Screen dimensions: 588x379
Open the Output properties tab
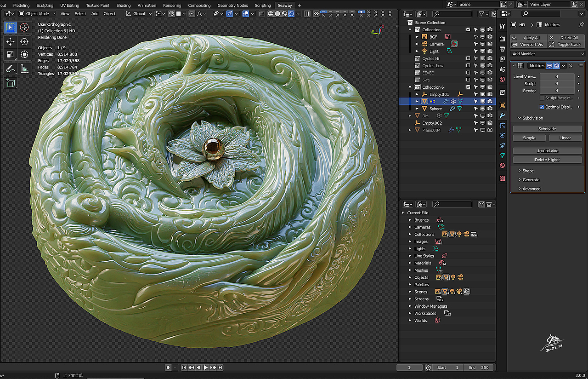click(502, 49)
